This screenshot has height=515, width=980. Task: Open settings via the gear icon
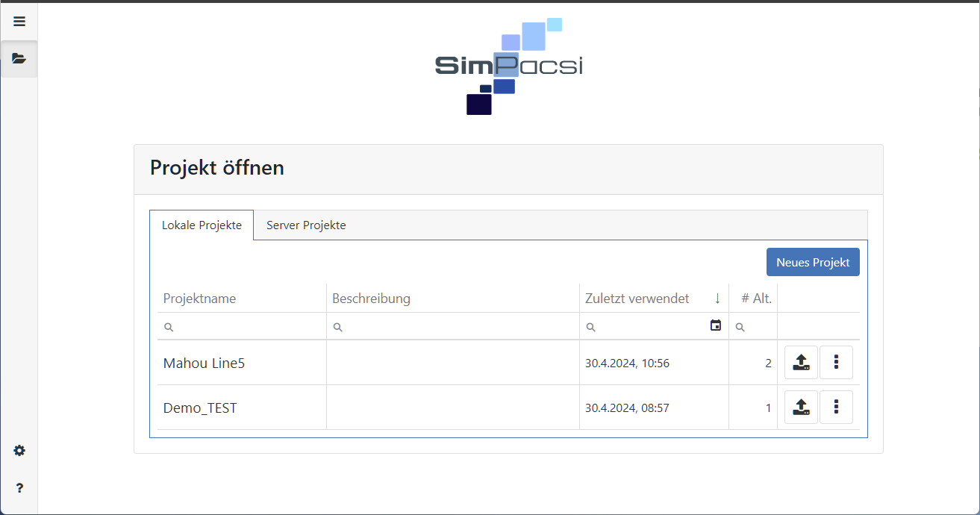tap(19, 451)
